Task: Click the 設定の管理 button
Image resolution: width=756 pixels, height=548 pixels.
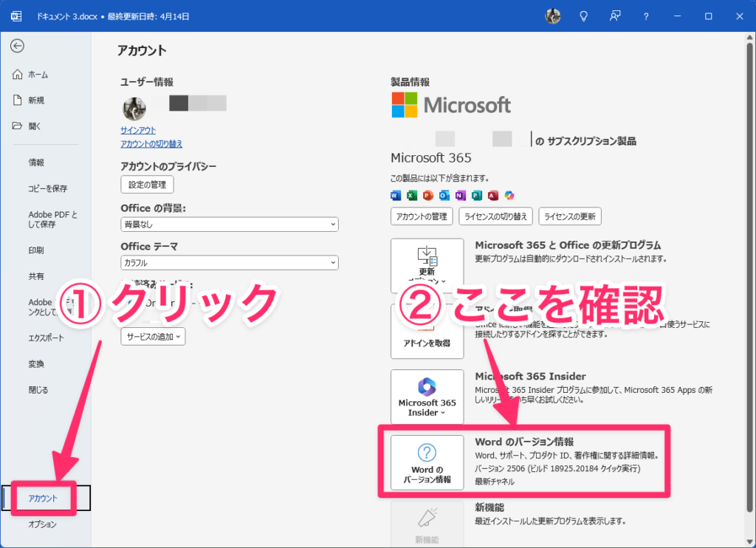Action: [147, 185]
